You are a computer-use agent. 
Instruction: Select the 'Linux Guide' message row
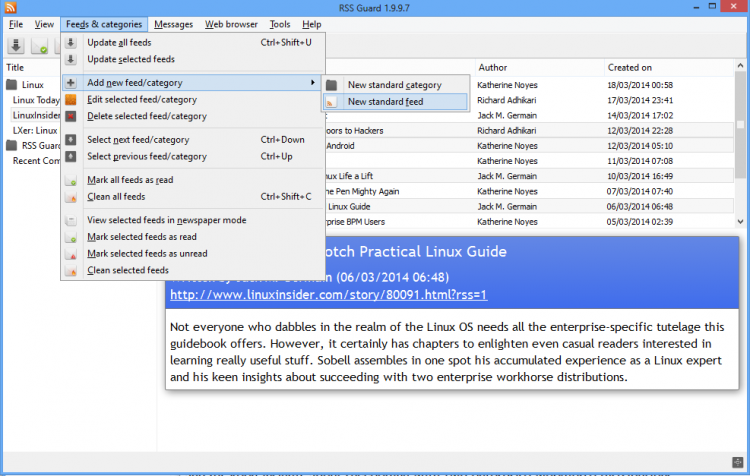pos(529,207)
